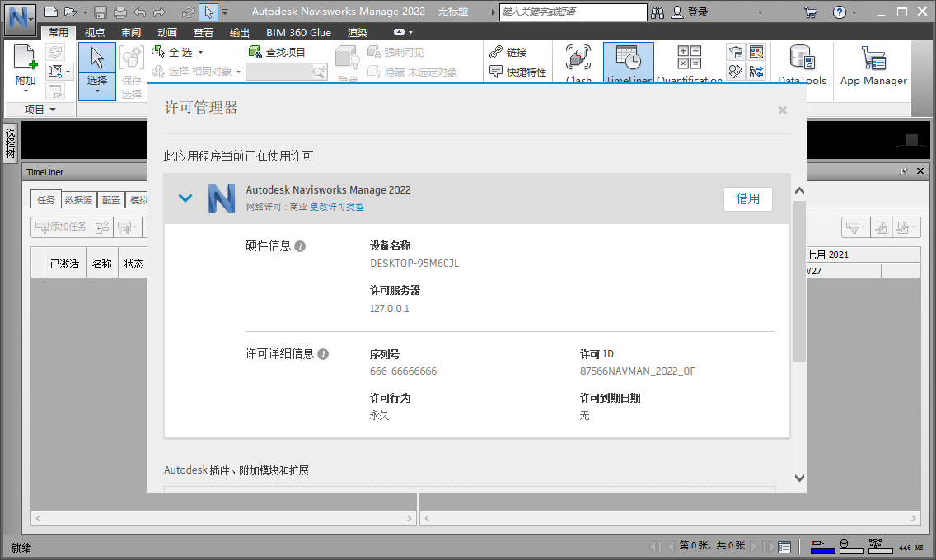Switch to the 视点 ribbon tab
The image size is (936, 560).
click(94, 33)
